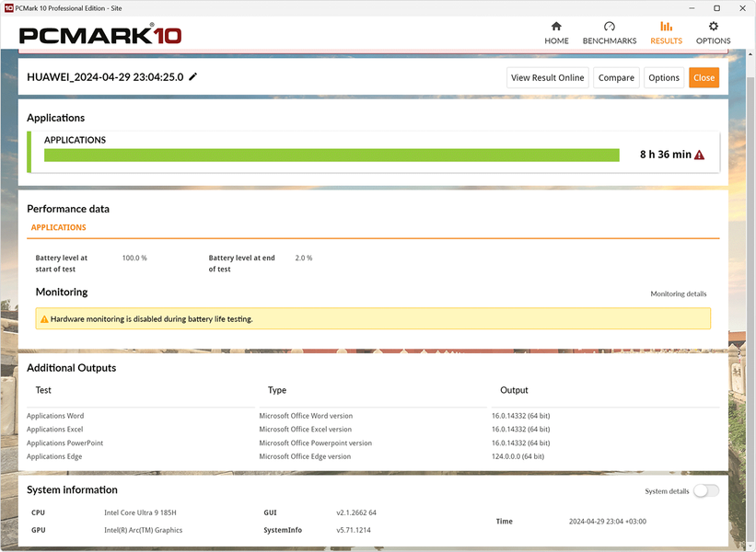756x552 pixels.
Task: Click the 124.0.0.0 (64 bit) output value
Action: (x=518, y=456)
